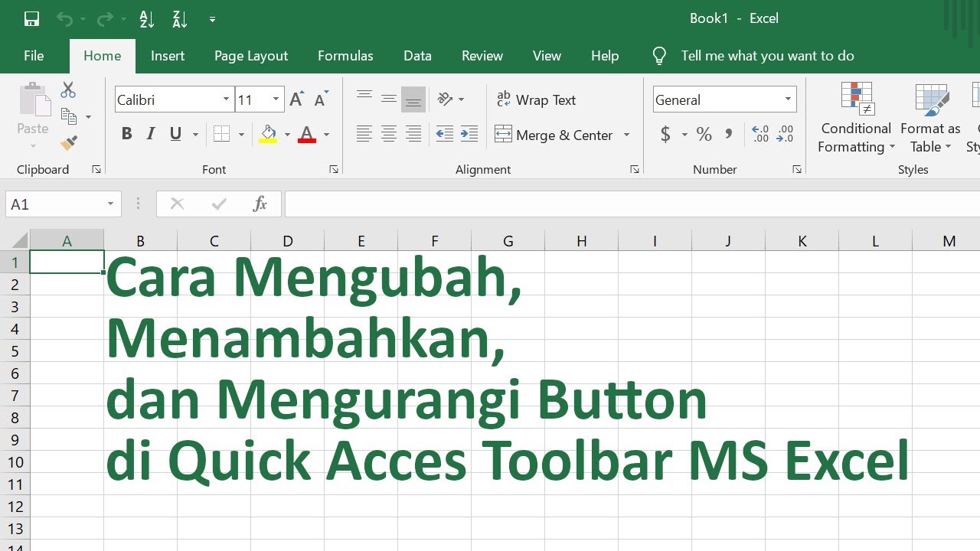This screenshot has height=551, width=980.
Task: Click Align Left icon
Action: click(x=364, y=135)
